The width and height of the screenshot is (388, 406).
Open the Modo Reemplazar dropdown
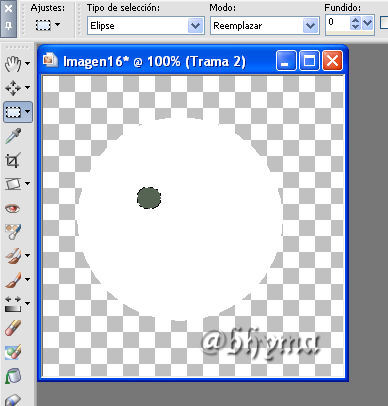click(x=310, y=26)
